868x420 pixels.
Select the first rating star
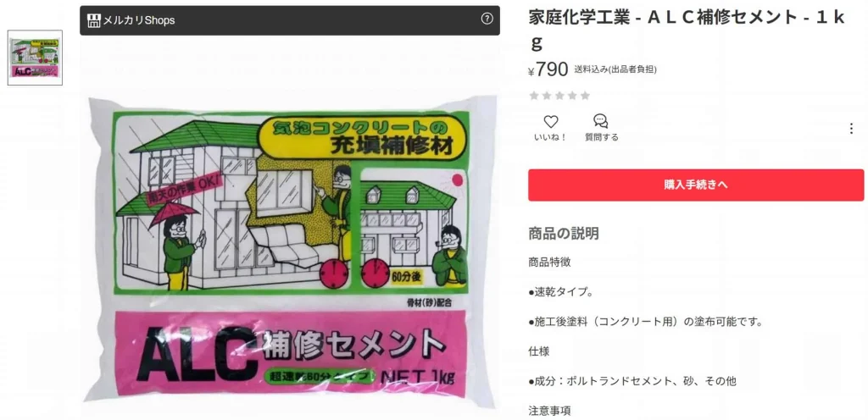point(534,96)
